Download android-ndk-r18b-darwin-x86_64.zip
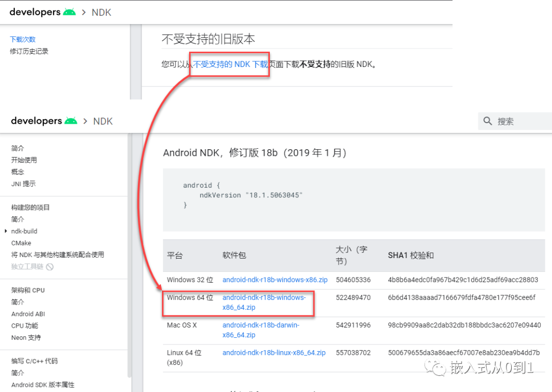Viewport: 552px width, 392px height. coord(261,330)
